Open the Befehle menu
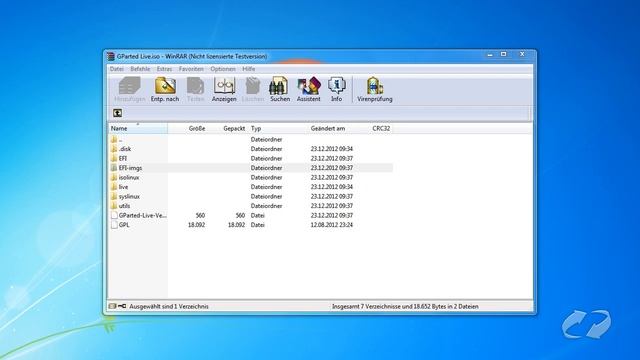 140,69
